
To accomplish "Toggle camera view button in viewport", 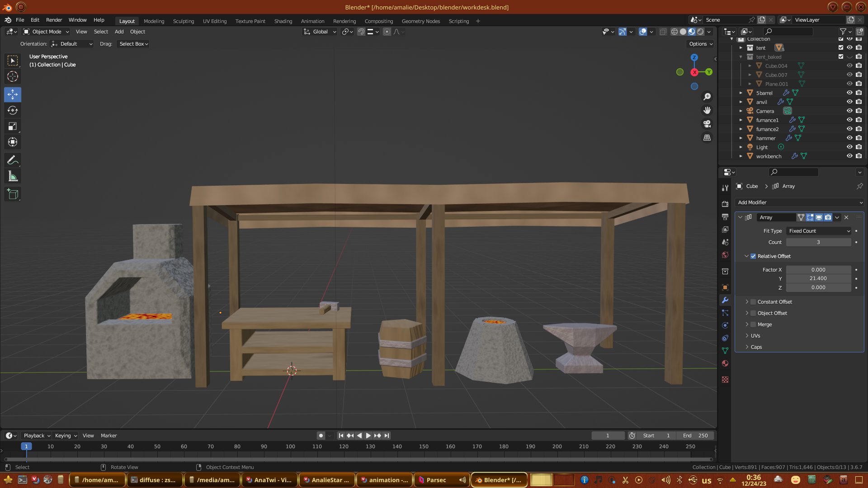I will [707, 124].
